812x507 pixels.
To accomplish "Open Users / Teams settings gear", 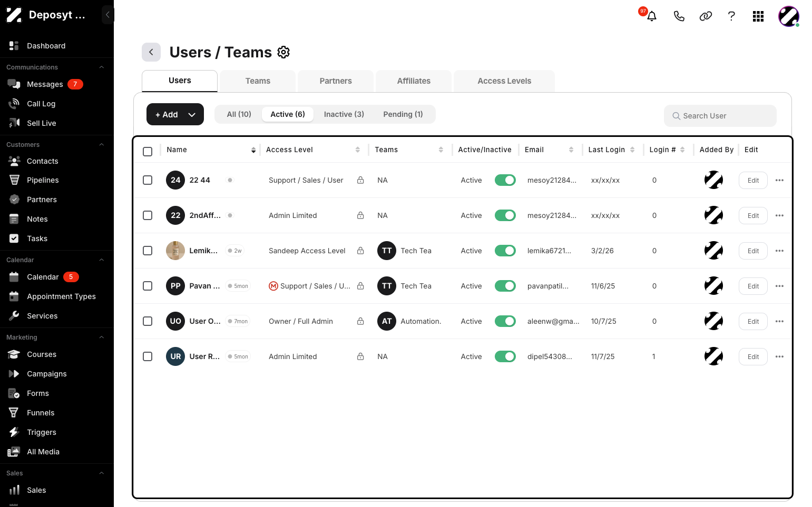I will pos(283,52).
